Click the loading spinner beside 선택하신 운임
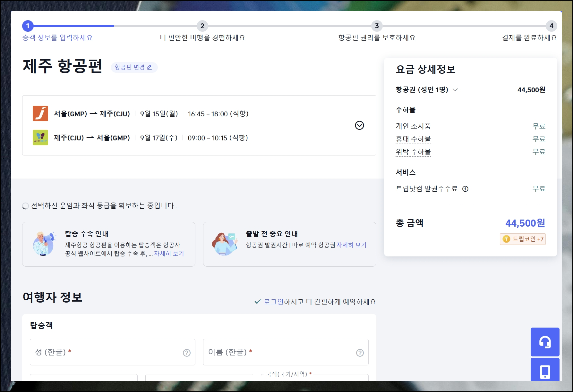Image resolution: width=573 pixels, height=392 pixels. pyautogui.click(x=25, y=206)
